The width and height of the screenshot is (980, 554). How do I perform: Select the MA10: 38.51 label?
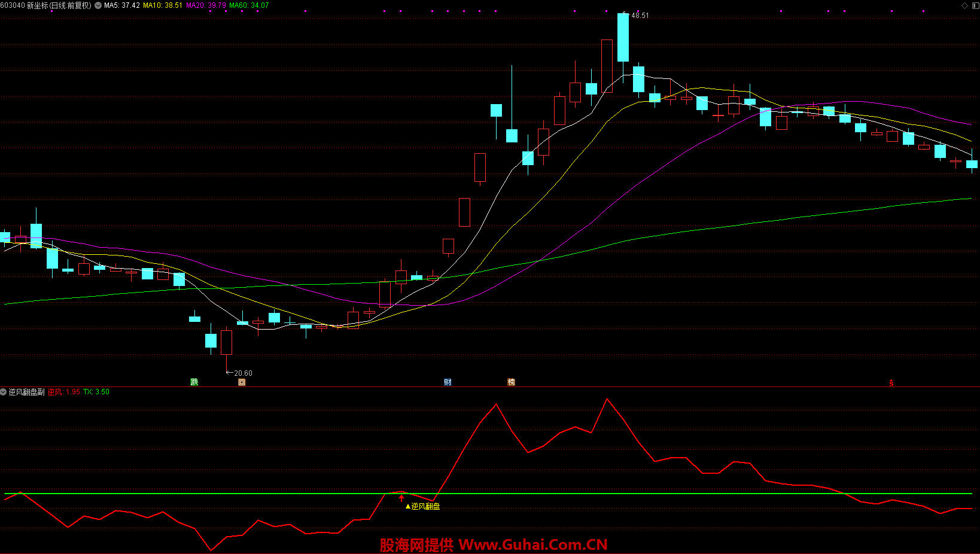[x=163, y=5]
